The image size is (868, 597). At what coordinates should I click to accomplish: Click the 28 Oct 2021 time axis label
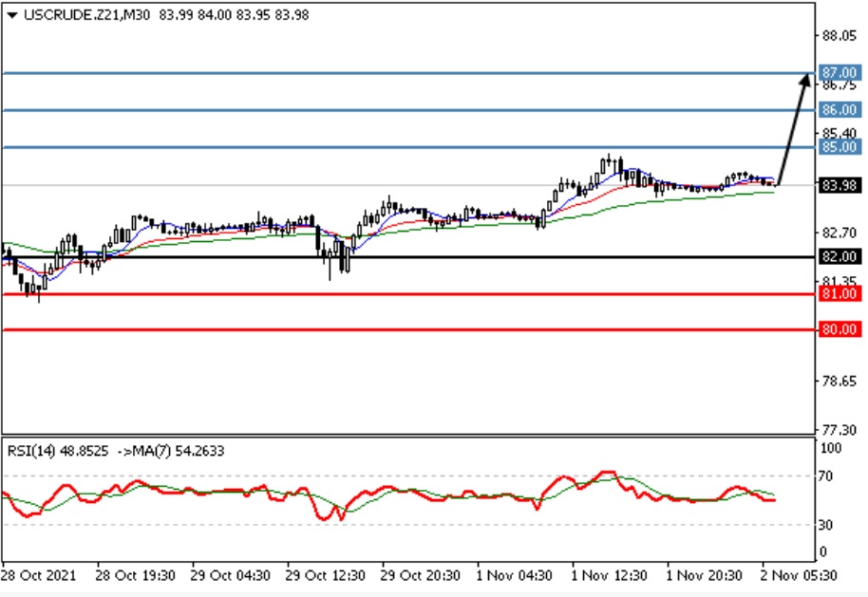39,576
